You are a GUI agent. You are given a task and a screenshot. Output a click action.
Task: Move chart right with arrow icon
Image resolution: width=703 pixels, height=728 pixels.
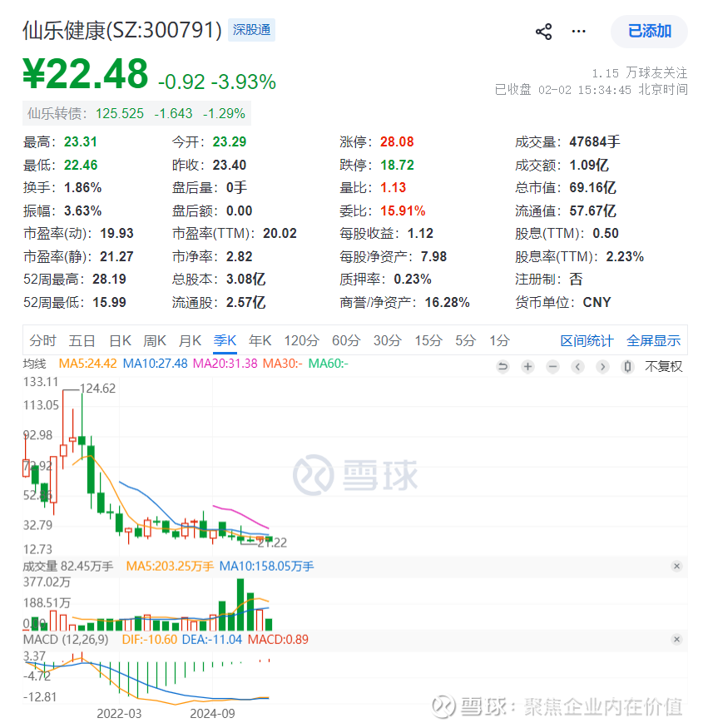click(x=602, y=367)
